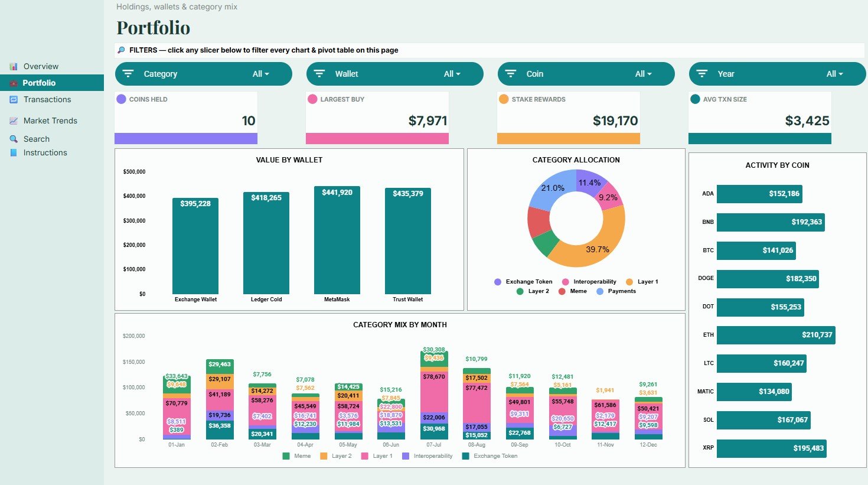Click the $78,670 segment in 07-Jul column
The height and width of the screenshot is (485, 868).
point(434,392)
